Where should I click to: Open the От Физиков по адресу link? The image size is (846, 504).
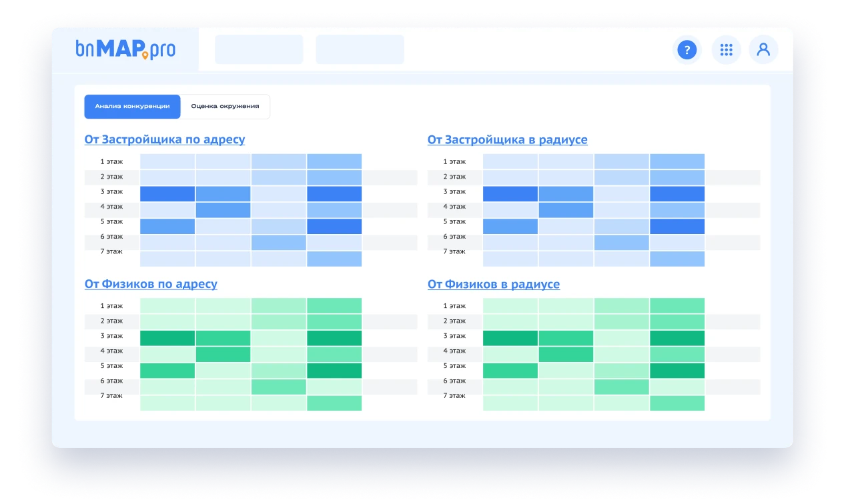(151, 284)
